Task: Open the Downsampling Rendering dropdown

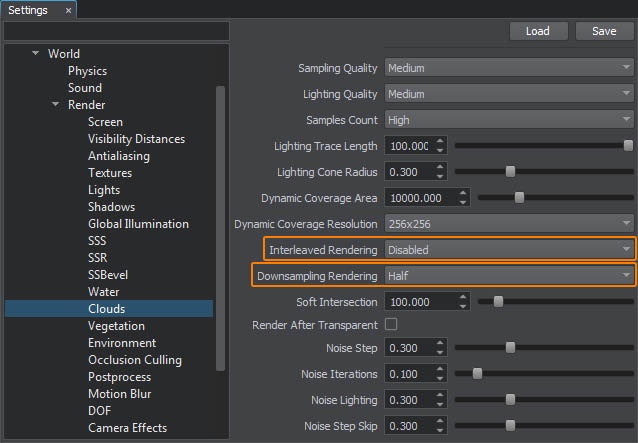Action: (x=509, y=275)
